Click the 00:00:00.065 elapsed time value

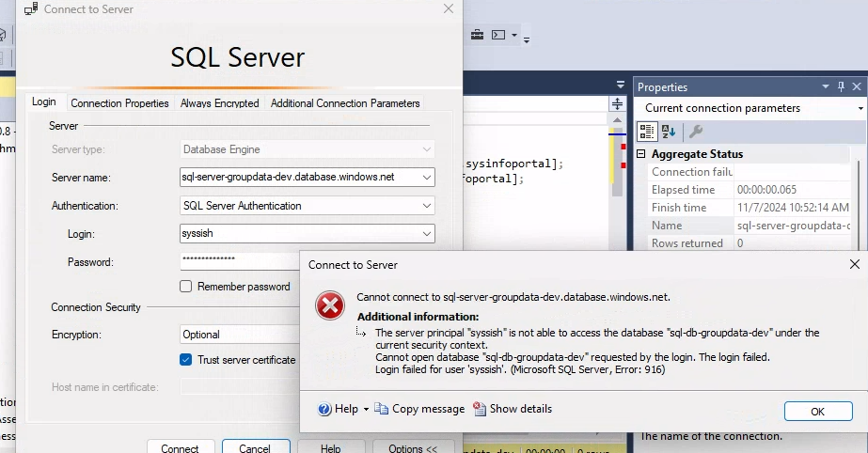[766, 190]
